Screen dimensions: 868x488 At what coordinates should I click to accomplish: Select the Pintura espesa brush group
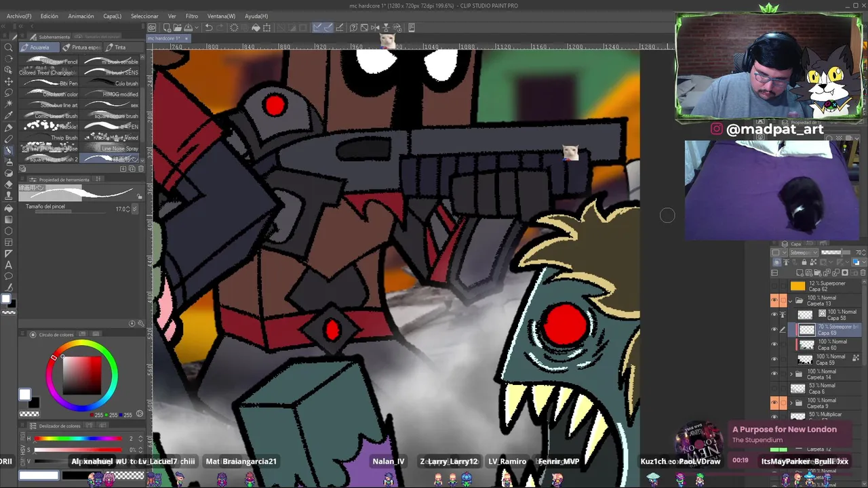coord(81,47)
